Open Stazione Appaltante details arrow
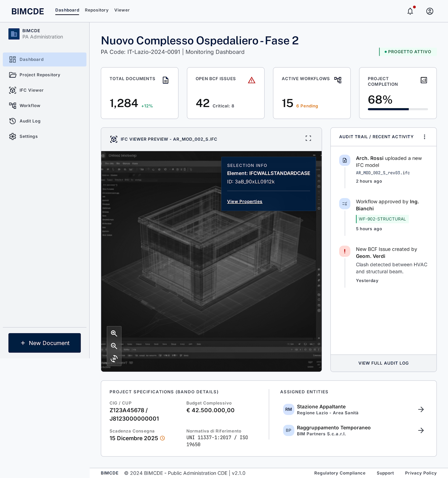Image resolution: width=448 pixels, height=478 pixels. click(x=421, y=409)
